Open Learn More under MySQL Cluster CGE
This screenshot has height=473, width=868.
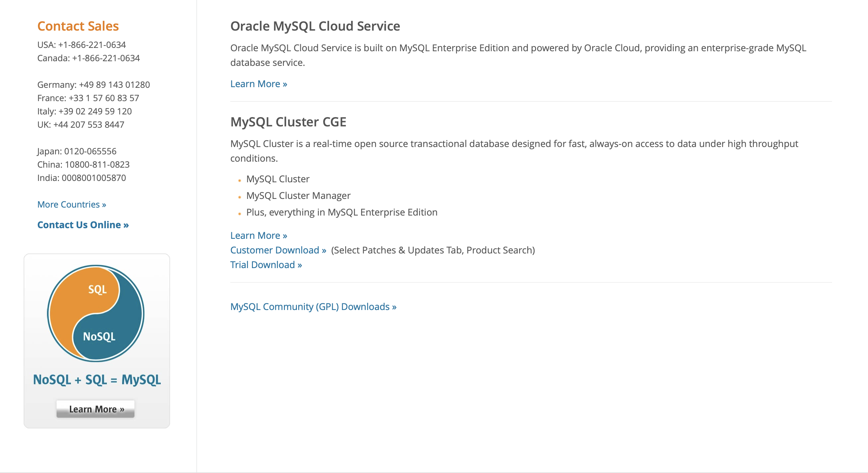(x=259, y=235)
